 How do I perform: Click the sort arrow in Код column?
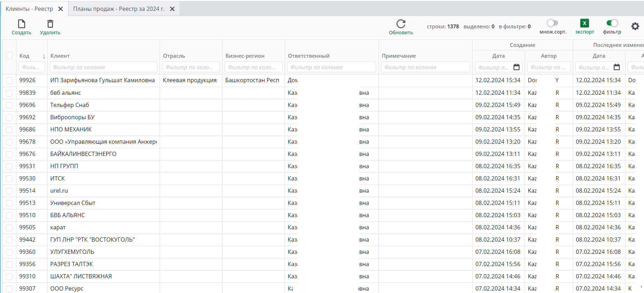click(x=44, y=56)
